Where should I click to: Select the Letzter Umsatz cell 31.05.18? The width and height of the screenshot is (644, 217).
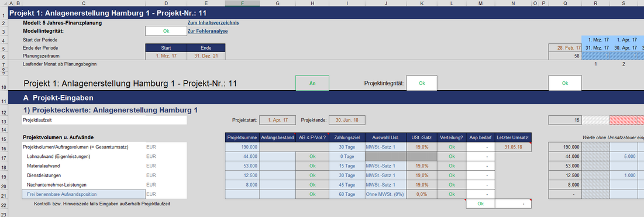point(514,147)
